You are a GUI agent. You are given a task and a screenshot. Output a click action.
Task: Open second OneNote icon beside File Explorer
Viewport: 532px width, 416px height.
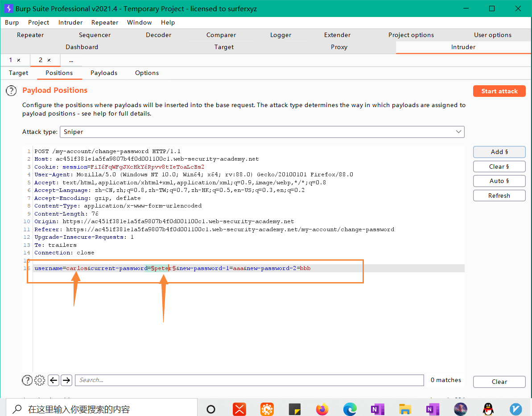433,409
